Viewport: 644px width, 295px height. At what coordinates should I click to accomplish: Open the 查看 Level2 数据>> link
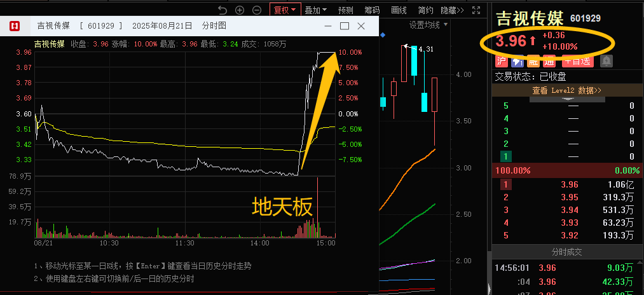567,90
